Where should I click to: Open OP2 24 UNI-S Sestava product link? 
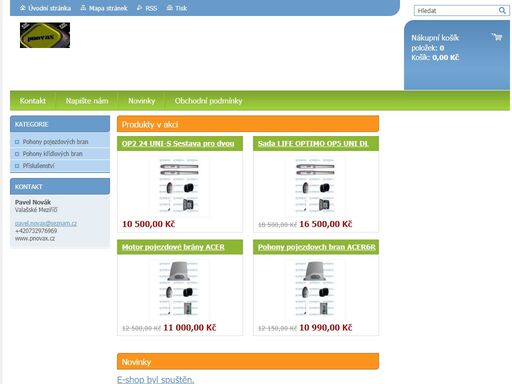[178, 144]
